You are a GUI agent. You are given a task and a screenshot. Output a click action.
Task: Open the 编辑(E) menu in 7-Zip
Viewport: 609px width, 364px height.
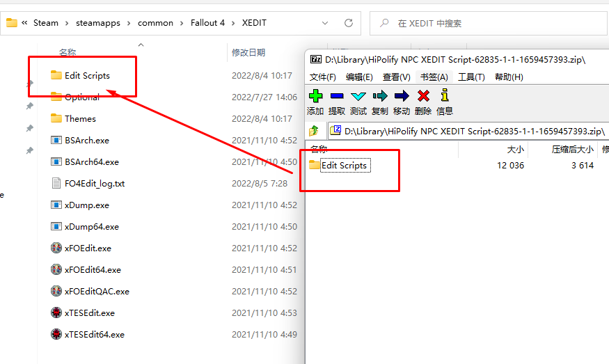(359, 77)
